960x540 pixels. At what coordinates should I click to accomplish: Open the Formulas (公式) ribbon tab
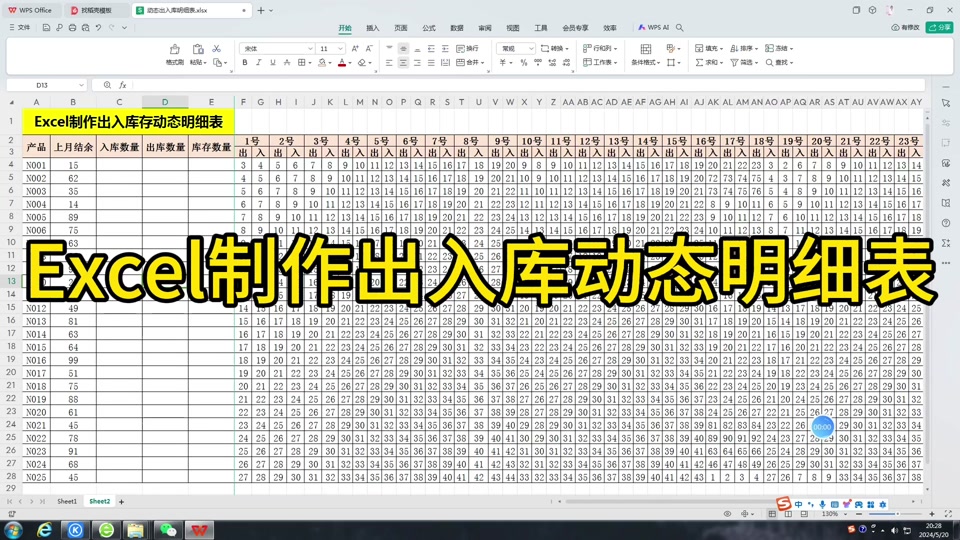(x=429, y=28)
